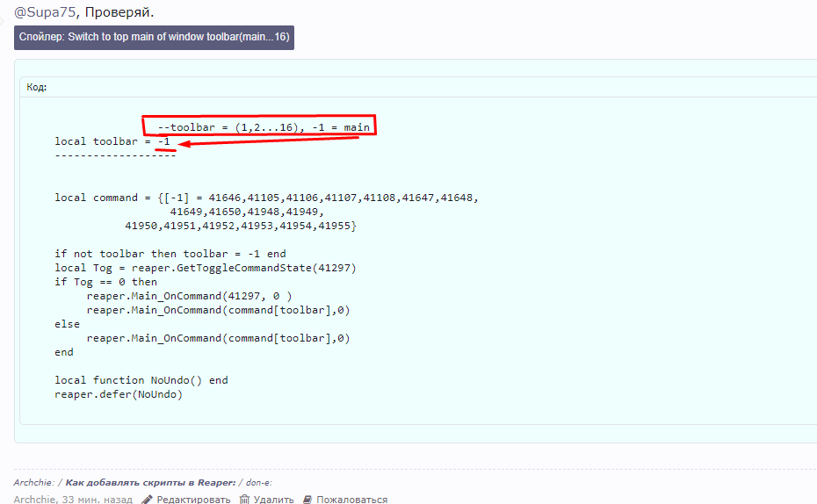Click the local toolbar = -1 line
817x504 pixels.
pyautogui.click(x=112, y=141)
